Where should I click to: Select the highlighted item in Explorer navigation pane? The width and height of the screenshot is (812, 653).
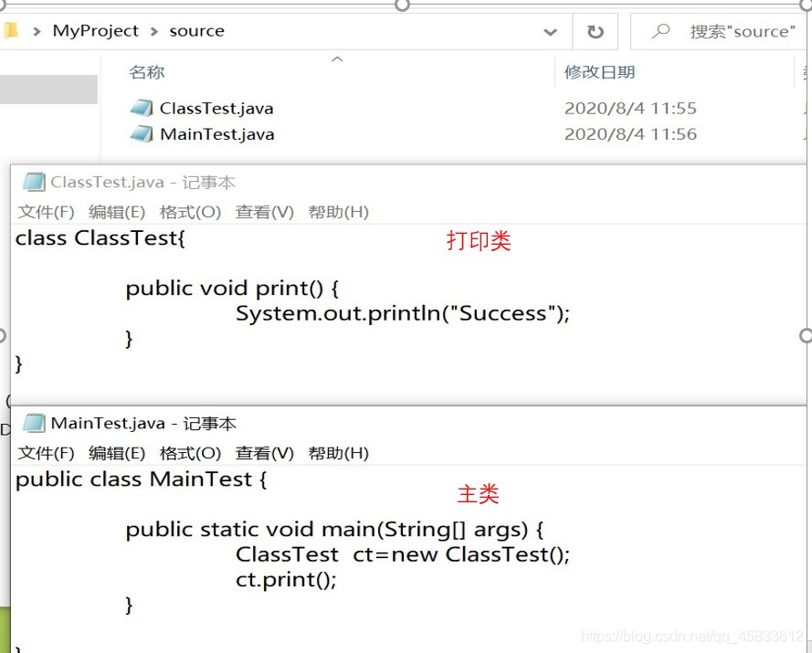[48, 90]
